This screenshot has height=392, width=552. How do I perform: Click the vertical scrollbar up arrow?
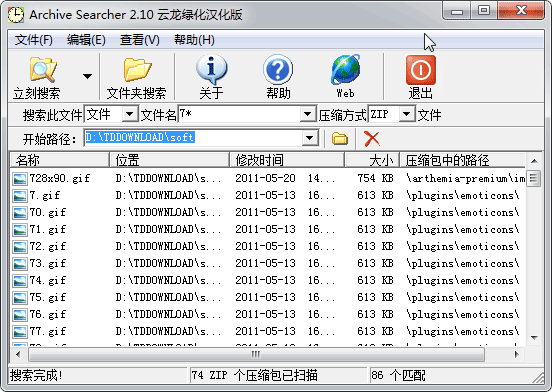tap(534, 161)
